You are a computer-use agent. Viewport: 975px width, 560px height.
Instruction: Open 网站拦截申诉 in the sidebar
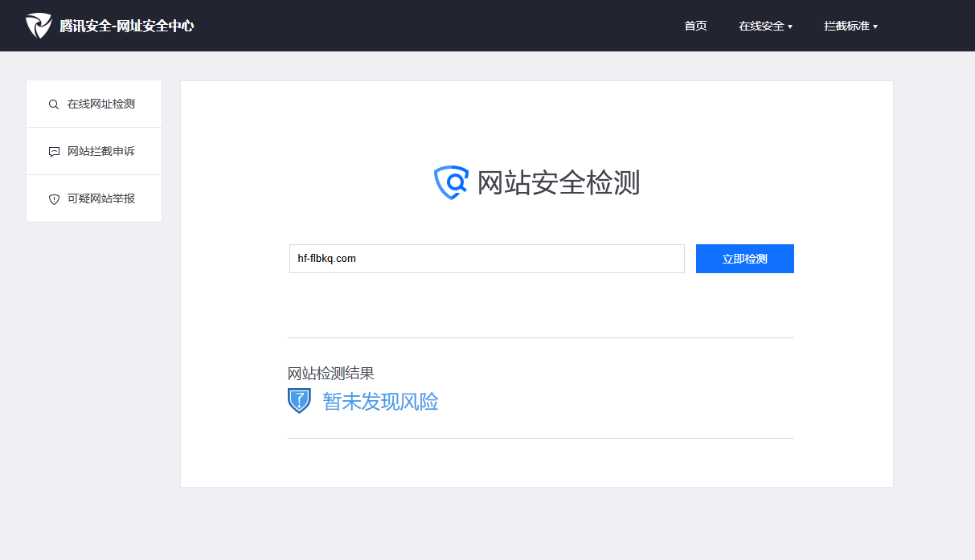pyautogui.click(x=94, y=151)
